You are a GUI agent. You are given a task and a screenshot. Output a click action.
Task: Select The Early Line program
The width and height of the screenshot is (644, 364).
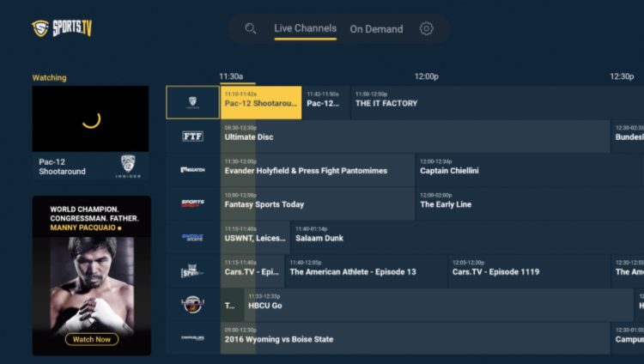[530, 203]
